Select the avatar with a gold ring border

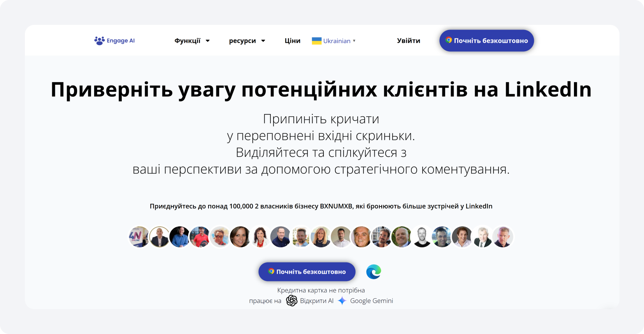click(159, 237)
